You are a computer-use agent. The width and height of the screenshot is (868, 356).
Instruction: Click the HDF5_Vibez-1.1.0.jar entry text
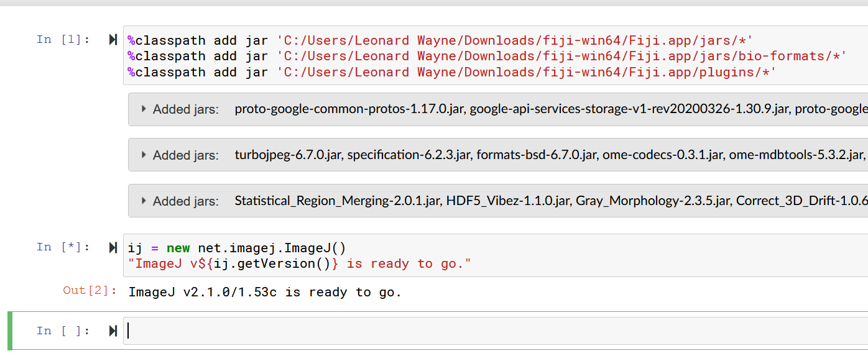tap(507, 201)
